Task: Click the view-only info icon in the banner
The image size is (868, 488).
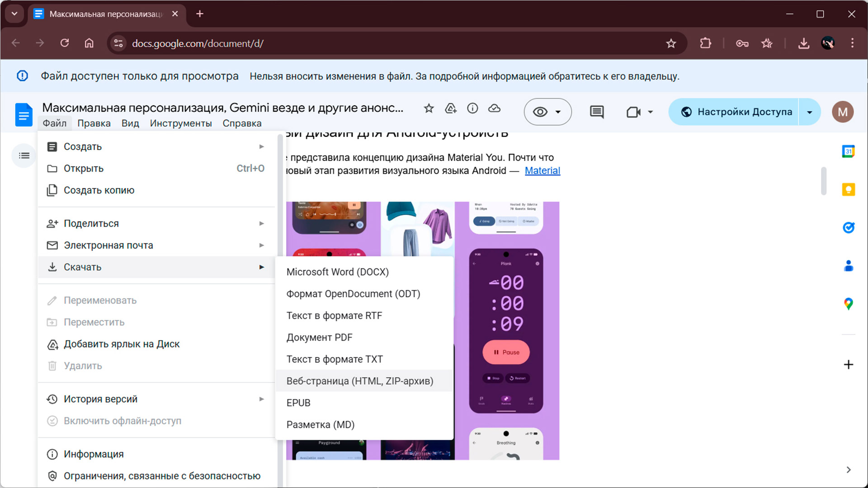Action: coord(22,76)
